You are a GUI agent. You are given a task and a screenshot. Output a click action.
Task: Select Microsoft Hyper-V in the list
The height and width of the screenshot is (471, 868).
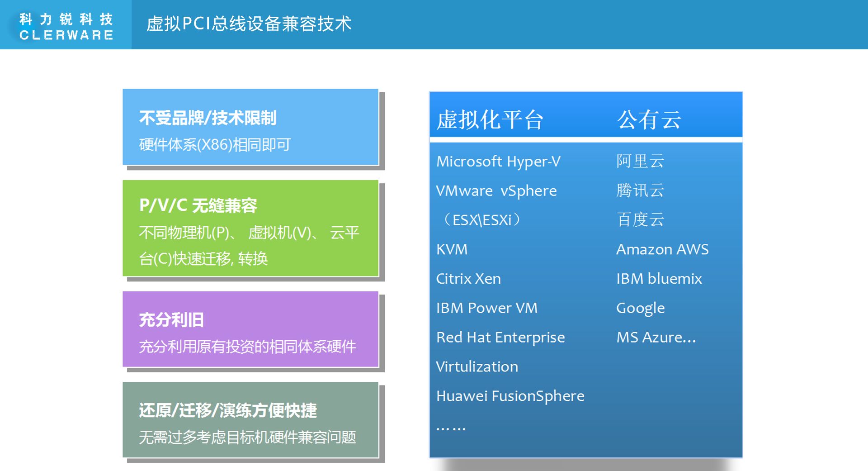point(498,162)
